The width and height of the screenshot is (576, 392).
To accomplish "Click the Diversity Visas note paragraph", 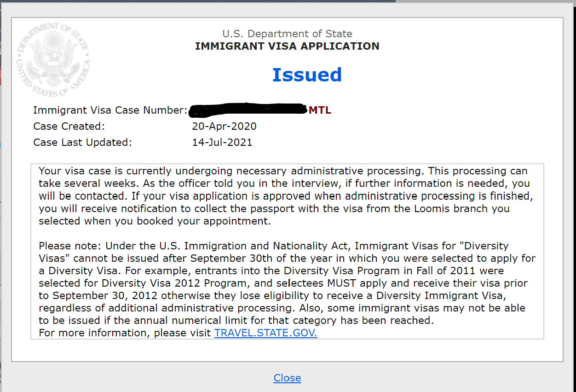I will (287, 283).
